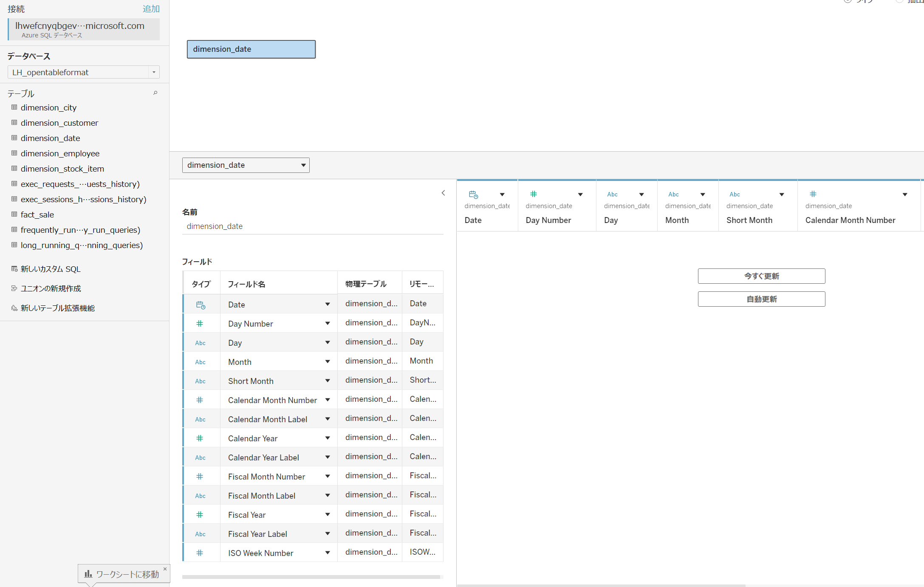
Task: Click the bar chart icon in worksheet tooltip
Action: coord(88,574)
